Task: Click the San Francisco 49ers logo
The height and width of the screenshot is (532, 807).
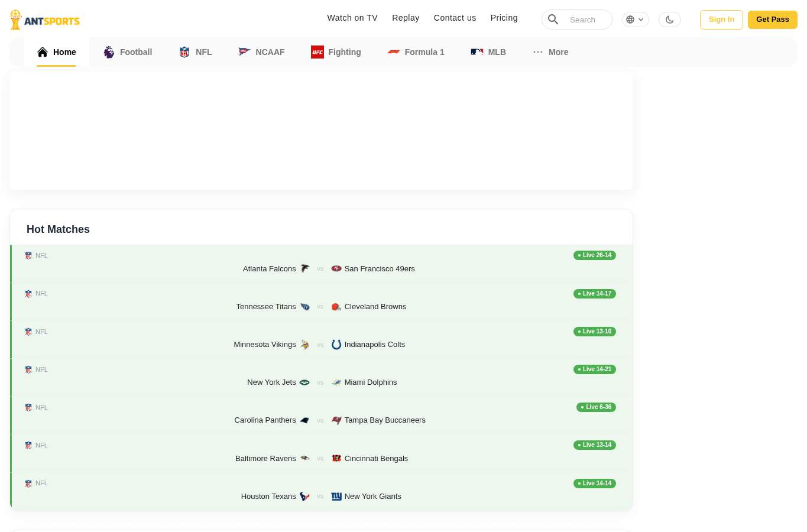Action: (336, 268)
